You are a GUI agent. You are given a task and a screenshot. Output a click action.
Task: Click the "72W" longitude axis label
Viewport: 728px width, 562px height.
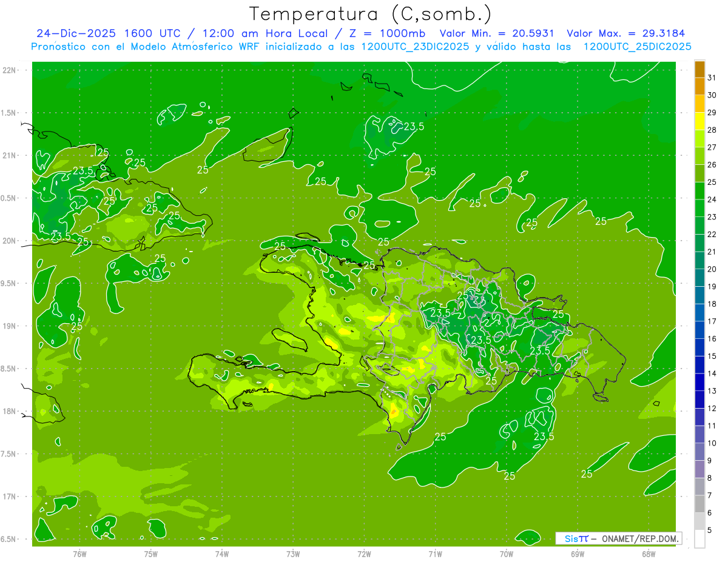coord(365,554)
